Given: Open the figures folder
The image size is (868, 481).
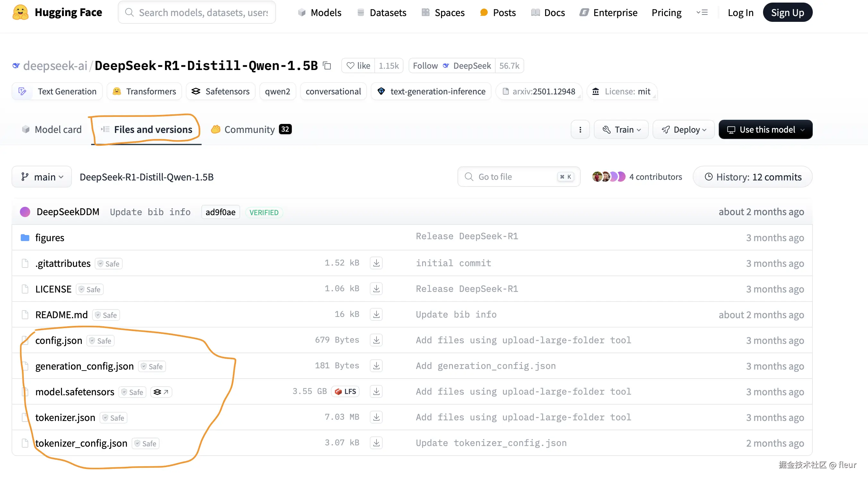Looking at the screenshot, I should 49,238.
